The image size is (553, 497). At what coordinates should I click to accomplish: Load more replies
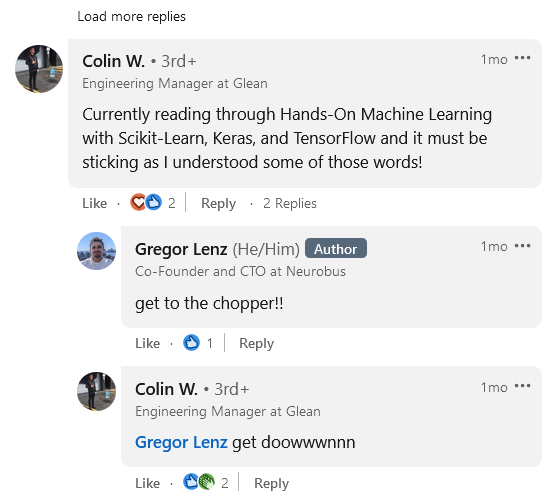131,17
